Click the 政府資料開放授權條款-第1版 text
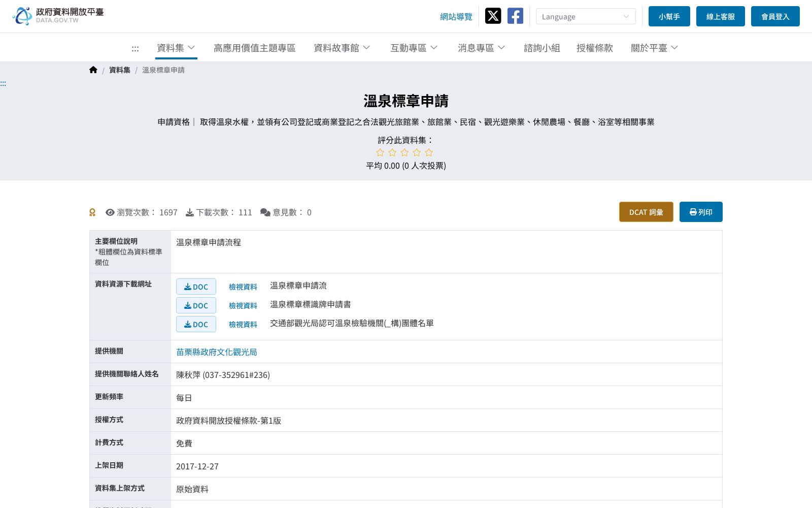Viewport: 812px width, 508px height. pyautogui.click(x=228, y=421)
